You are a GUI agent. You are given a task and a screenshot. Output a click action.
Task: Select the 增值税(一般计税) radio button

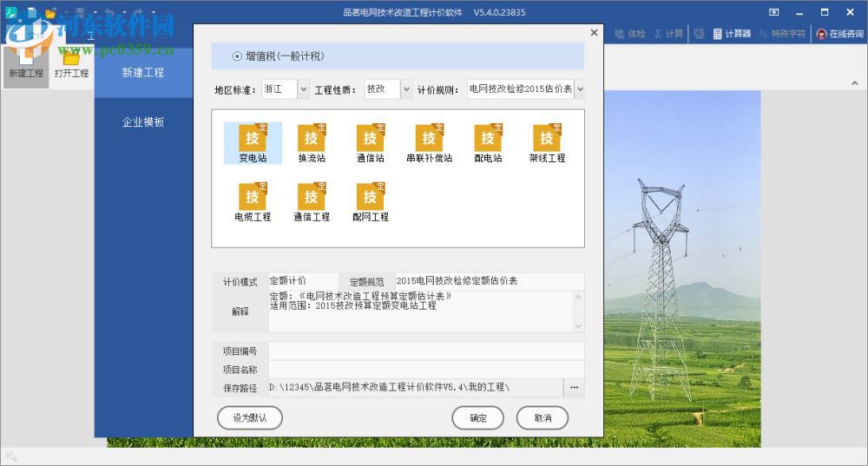237,56
